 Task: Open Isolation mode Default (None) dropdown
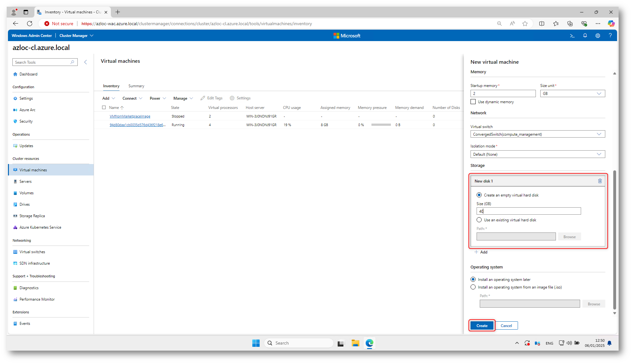(x=538, y=154)
